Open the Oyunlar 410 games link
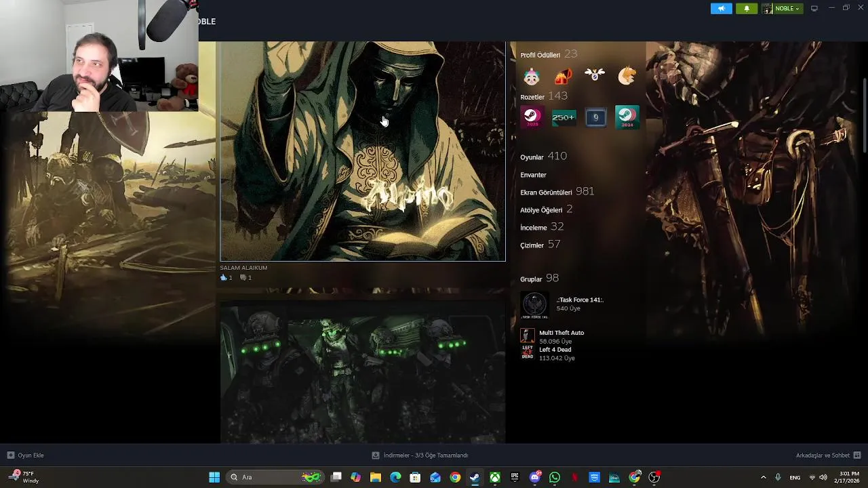 pyautogui.click(x=543, y=157)
